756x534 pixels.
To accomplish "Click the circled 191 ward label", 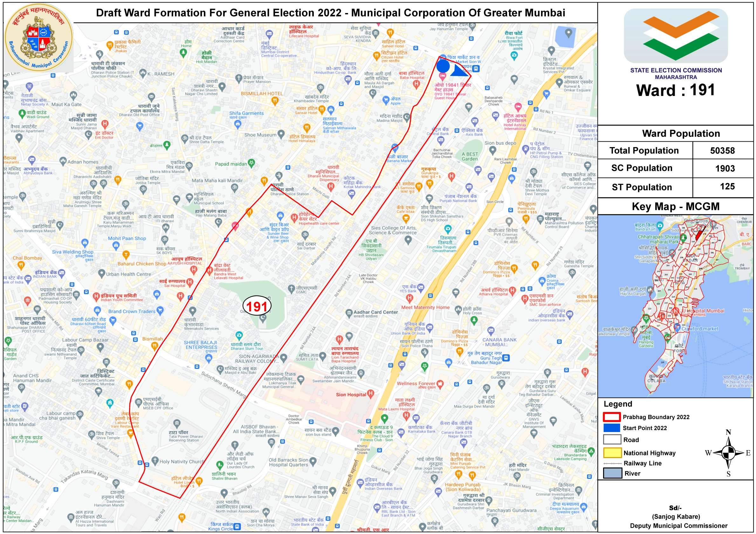I will coord(257,306).
